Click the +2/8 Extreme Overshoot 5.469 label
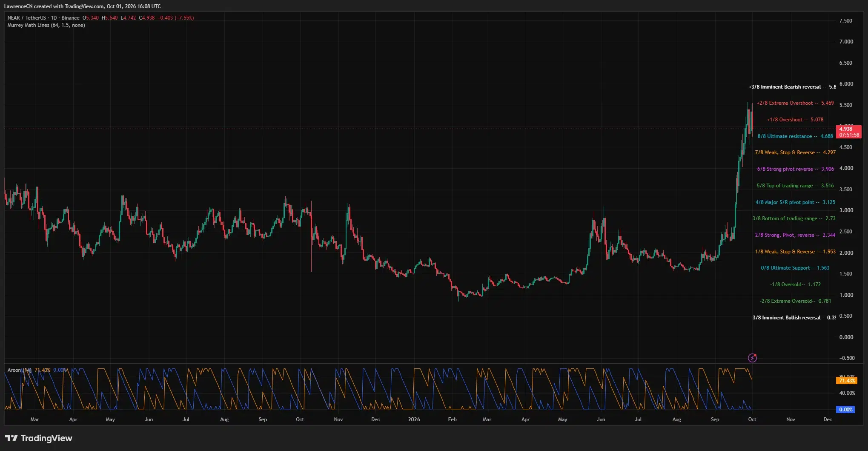 pyautogui.click(x=795, y=103)
